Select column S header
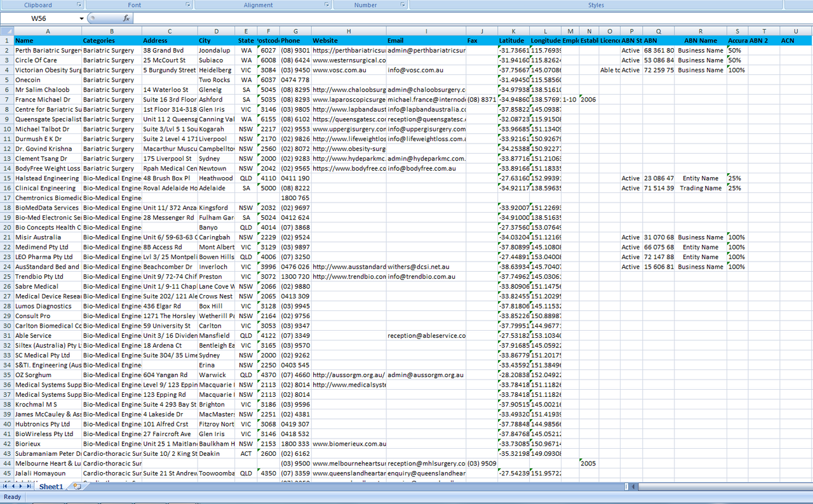The width and height of the screenshot is (813, 504). point(737,31)
